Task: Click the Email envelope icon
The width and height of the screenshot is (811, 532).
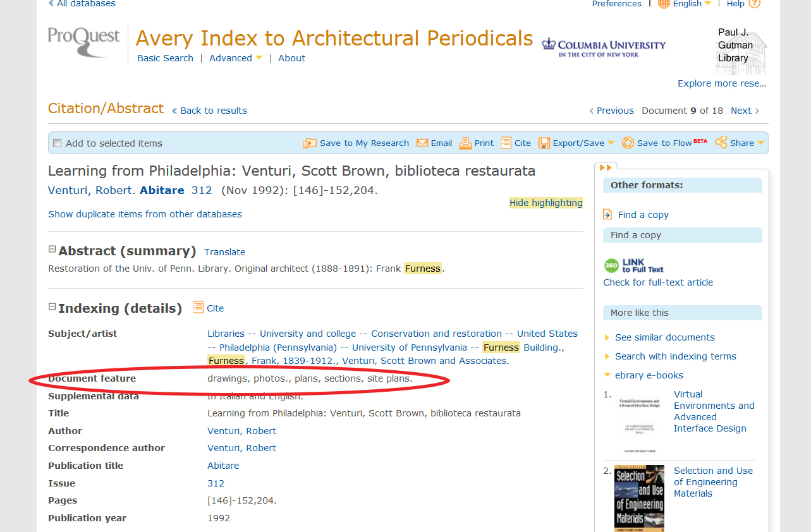Action: (422, 143)
